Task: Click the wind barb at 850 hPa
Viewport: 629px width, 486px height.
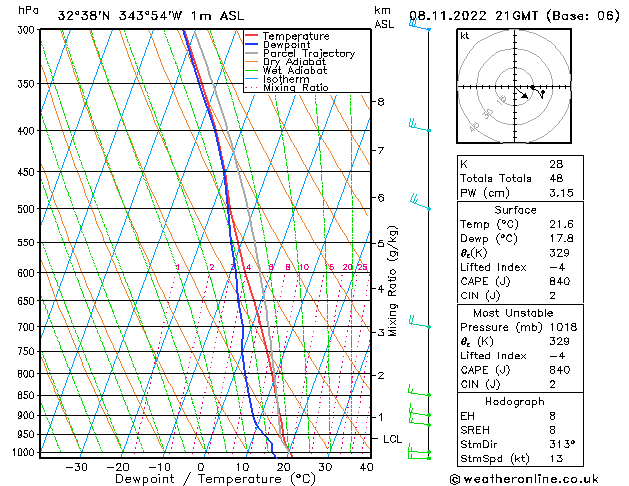Action: (x=419, y=391)
